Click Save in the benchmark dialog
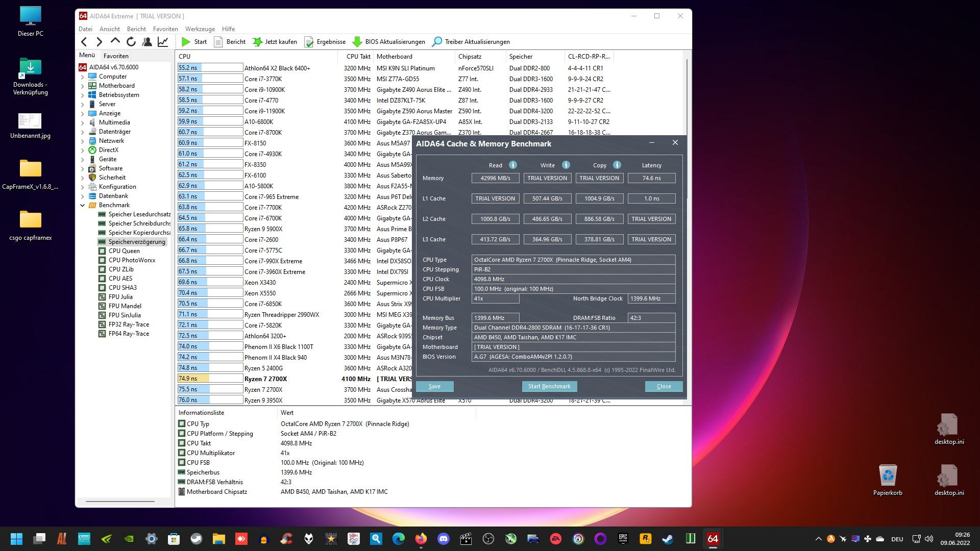 [434, 386]
